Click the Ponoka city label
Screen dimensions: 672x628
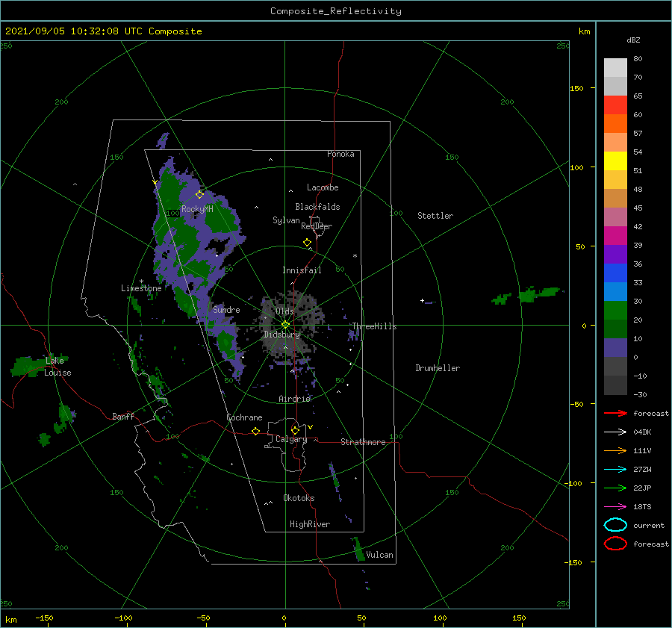point(340,154)
